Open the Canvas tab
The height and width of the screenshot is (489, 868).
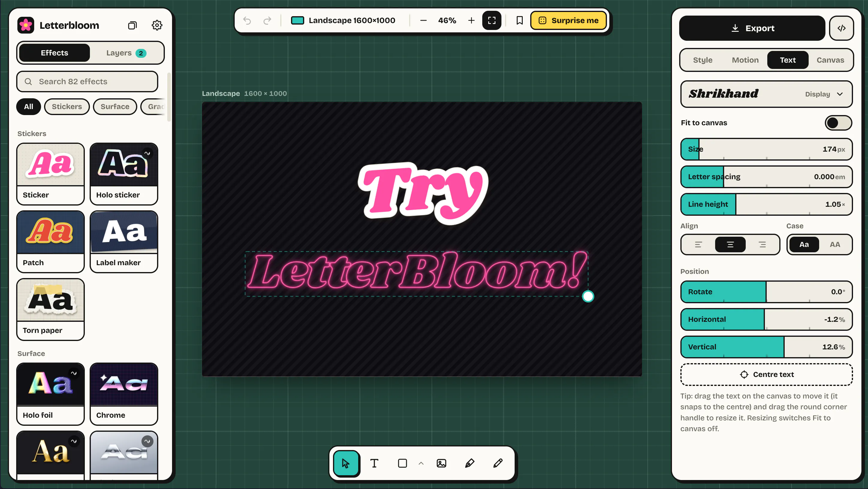(x=830, y=60)
